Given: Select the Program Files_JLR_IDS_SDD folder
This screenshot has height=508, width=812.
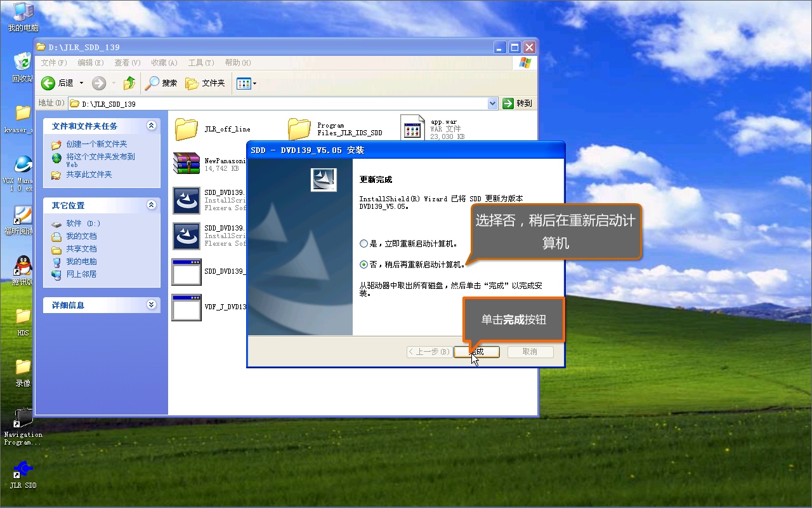Looking at the screenshot, I should point(299,129).
